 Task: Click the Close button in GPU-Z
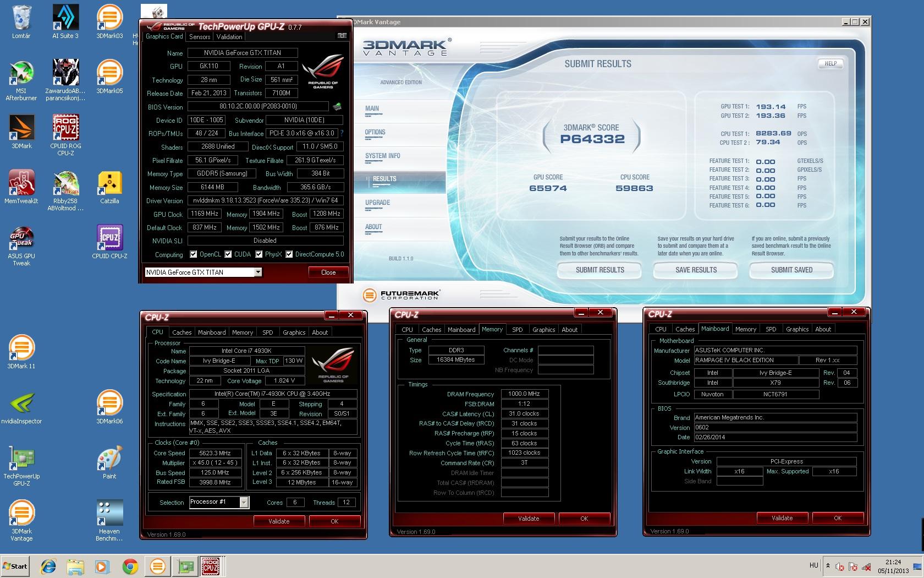(x=328, y=272)
